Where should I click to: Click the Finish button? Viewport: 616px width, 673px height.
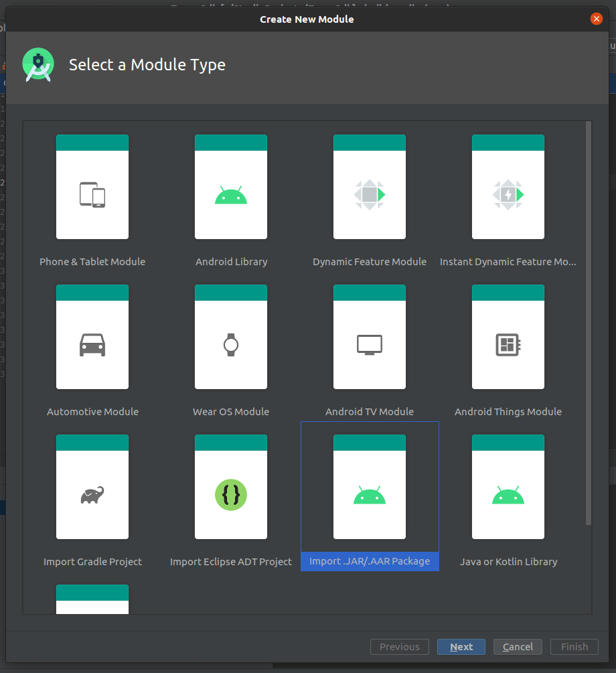(574, 647)
